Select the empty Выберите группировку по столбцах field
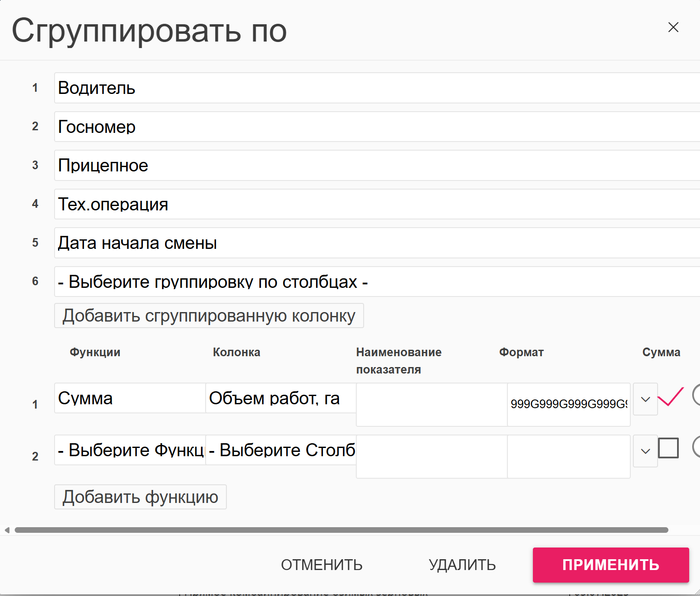700x596 pixels. (x=377, y=282)
